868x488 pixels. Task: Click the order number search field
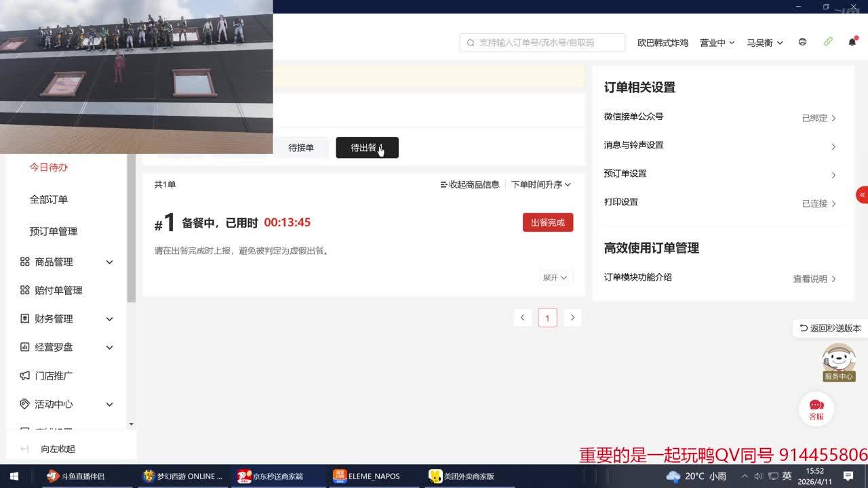(542, 43)
